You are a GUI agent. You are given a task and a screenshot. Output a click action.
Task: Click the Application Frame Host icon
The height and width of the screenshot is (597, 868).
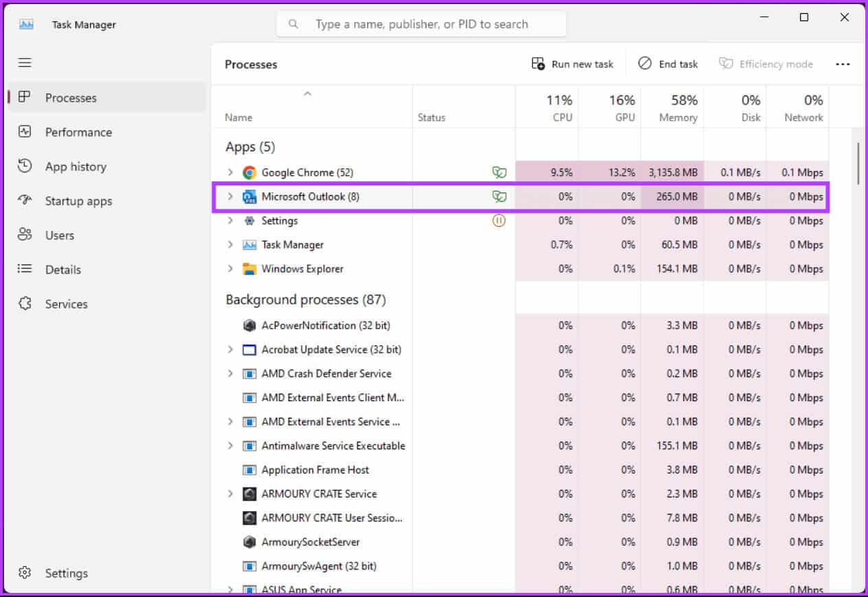pos(249,470)
